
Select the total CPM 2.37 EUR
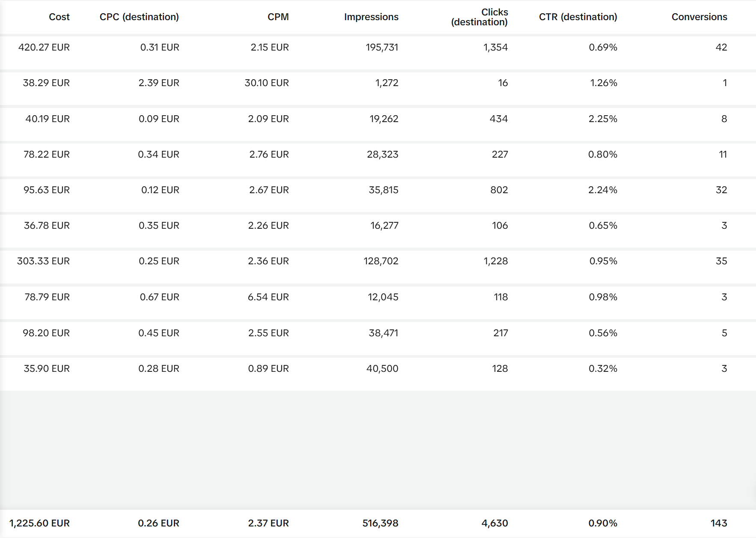pyautogui.click(x=268, y=523)
